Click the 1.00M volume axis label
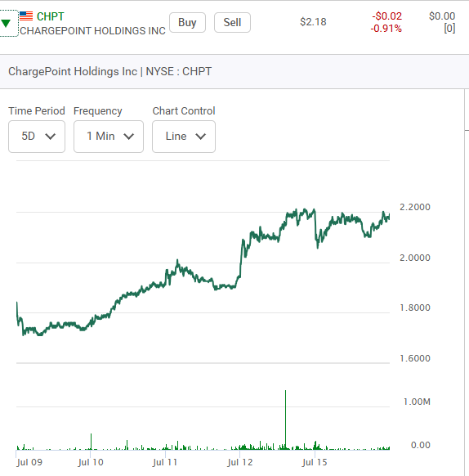469x476 pixels. tap(417, 402)
